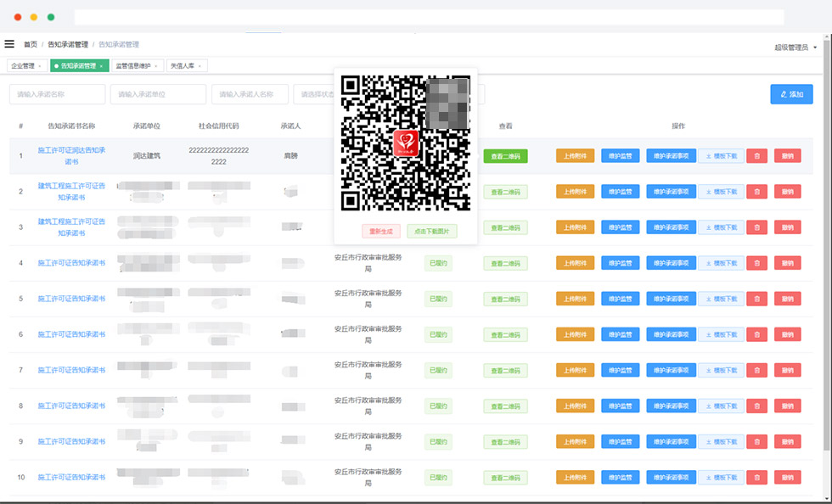Click 上传附件 in row 1

click(576, 156)
